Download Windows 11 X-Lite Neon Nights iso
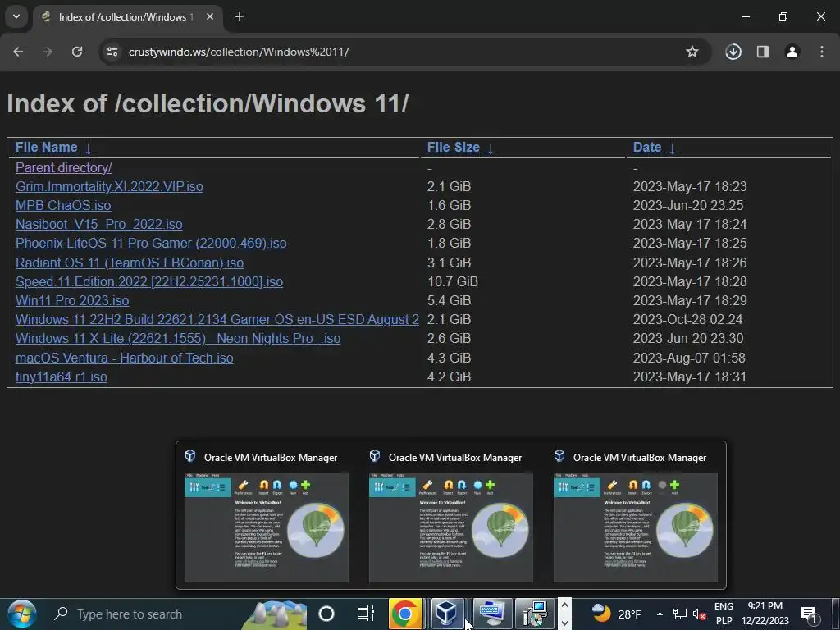Screen dimensions: 840x630 point(178,339)
